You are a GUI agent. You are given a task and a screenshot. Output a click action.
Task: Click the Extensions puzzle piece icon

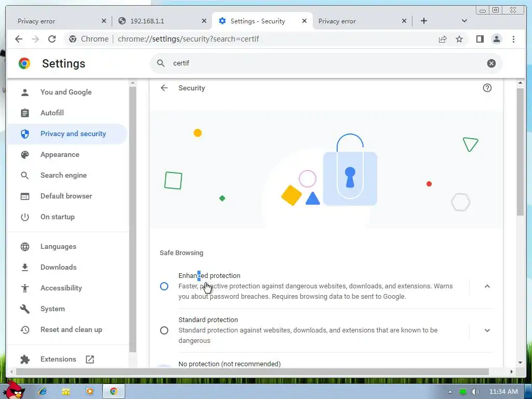point(25,360)
